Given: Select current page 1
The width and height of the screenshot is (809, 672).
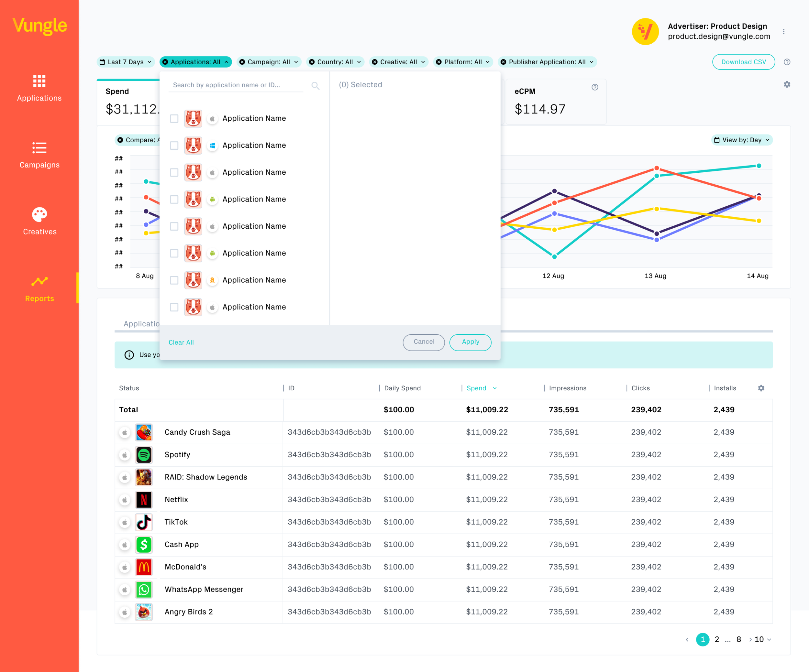Looking at the screenshot, I should point(703,639).
